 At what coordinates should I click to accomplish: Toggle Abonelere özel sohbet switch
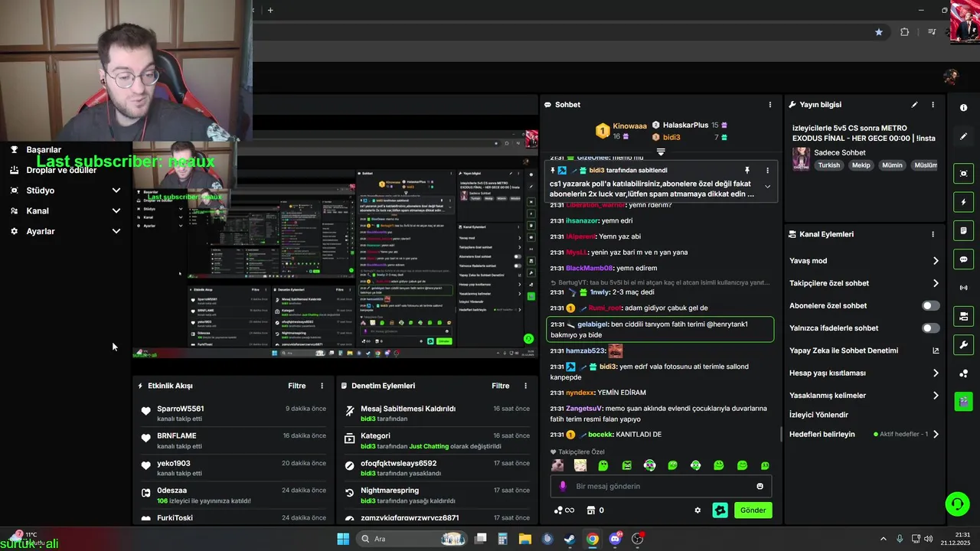coord(930,305)
